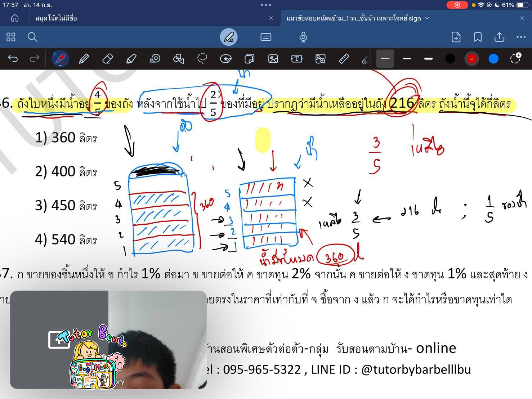
Task: Open the three-dot more options menu
Action: point(521,37)
